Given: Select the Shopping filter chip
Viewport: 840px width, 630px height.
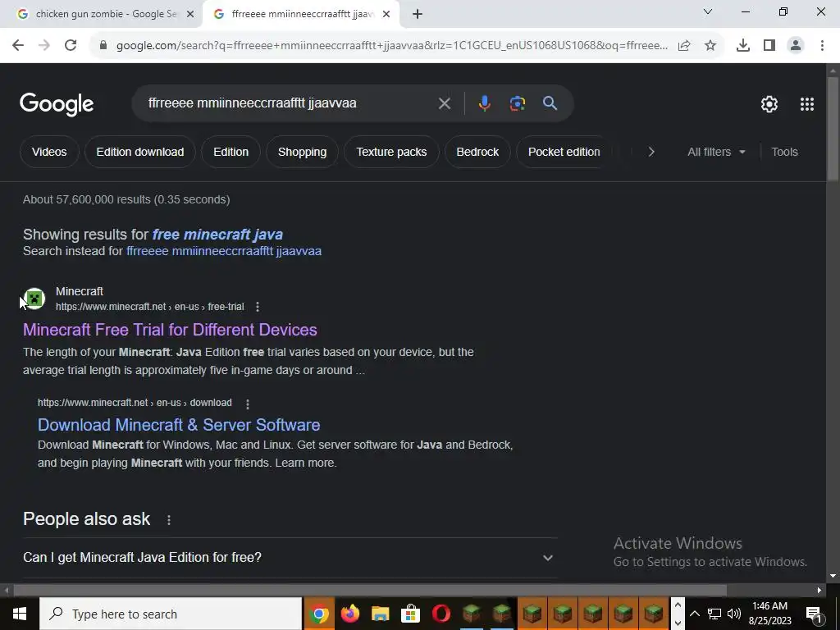Looking at the screenshot, I should (x=302, y=152).
